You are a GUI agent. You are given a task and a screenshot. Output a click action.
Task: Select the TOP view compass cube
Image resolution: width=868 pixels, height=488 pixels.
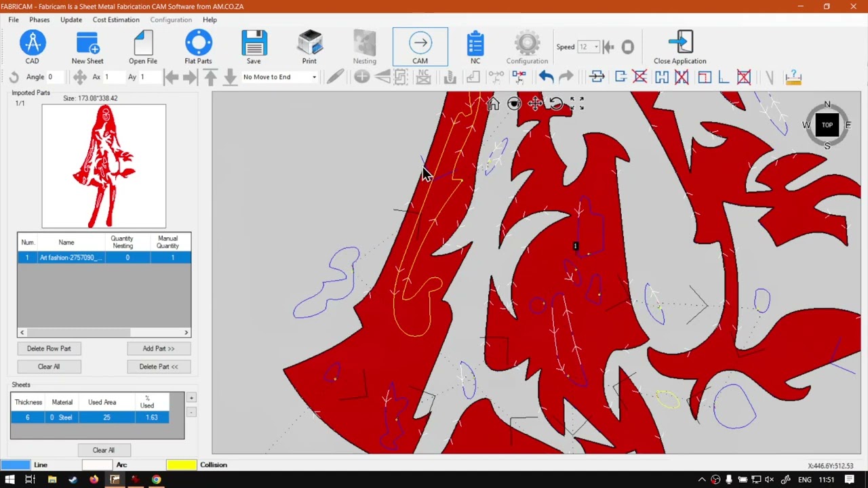(827, 125)
